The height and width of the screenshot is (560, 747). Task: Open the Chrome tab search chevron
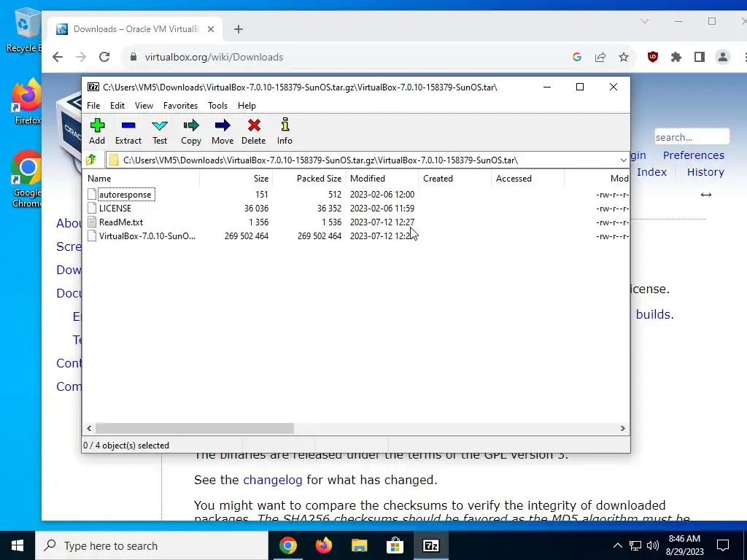tap(645, 21)
